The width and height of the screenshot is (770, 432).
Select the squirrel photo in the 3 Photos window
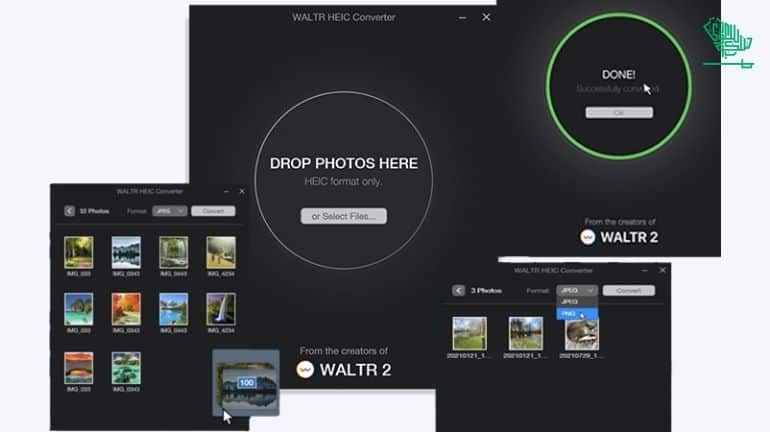click(581, 334)
